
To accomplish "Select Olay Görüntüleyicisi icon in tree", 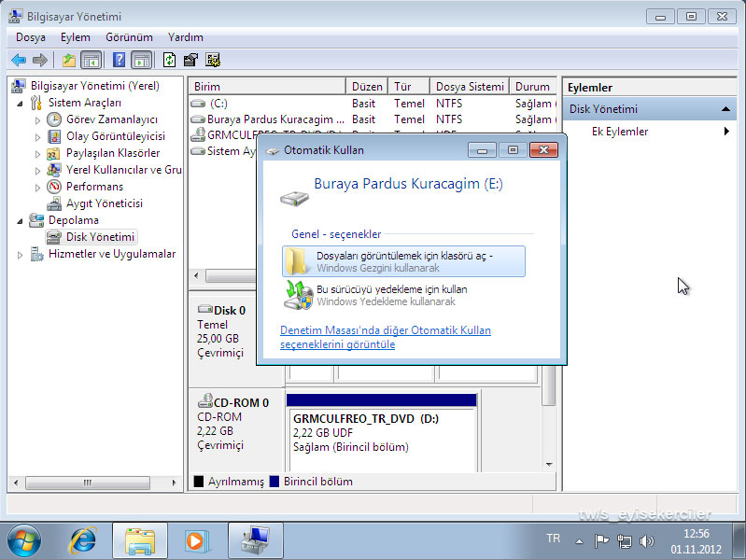I will pos(54,136).
